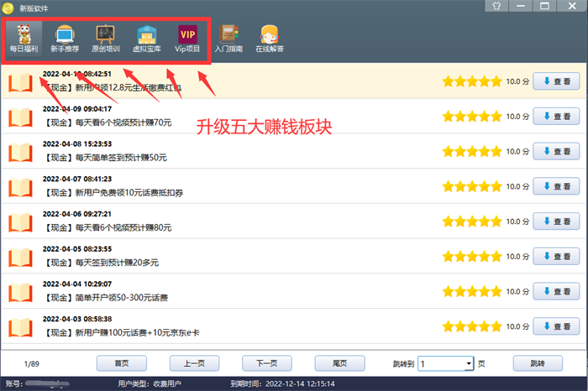Click book icon of 2022-04-03 08:58:38 entry

click(x=20, y=326)
